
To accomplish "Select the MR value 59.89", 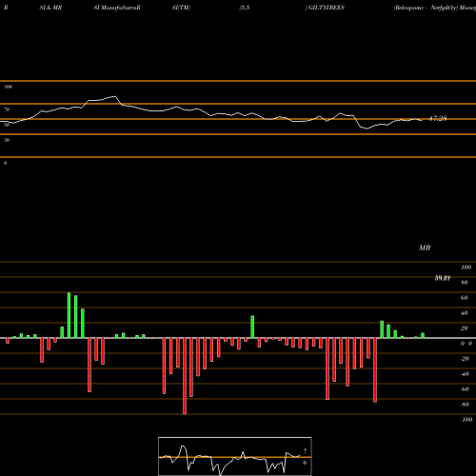I will [x=443, y=278].
